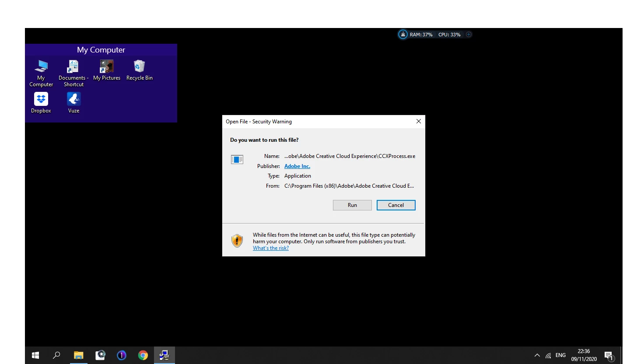
Task: Click the application file icon in the dialog
Action: [x=237, y=160]
